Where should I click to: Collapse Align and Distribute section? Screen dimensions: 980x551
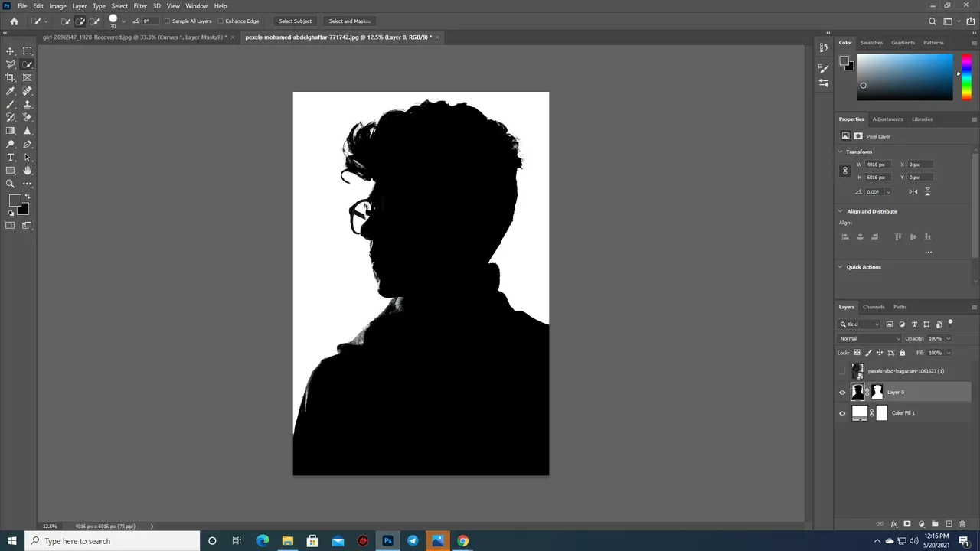point(840,211)
